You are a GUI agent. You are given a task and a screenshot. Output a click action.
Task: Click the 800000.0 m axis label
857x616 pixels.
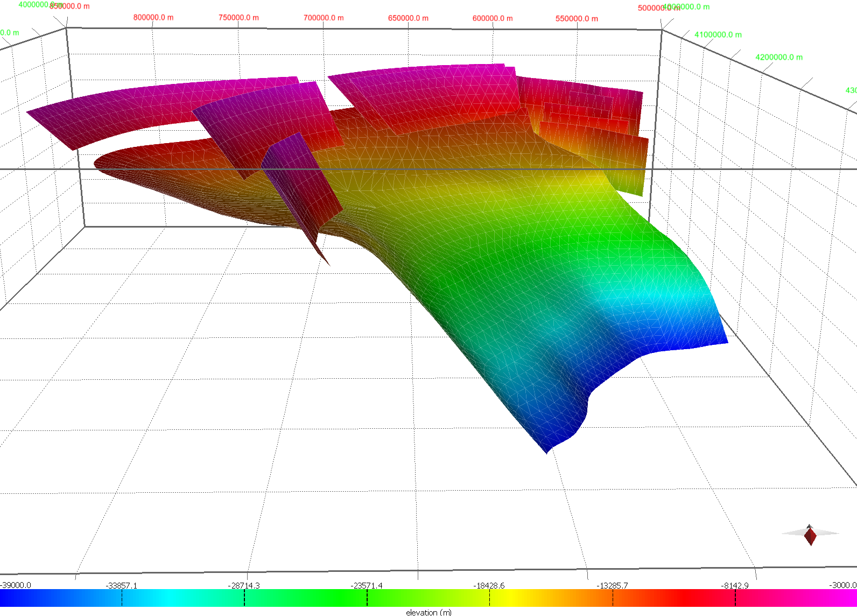click(153, 17)
